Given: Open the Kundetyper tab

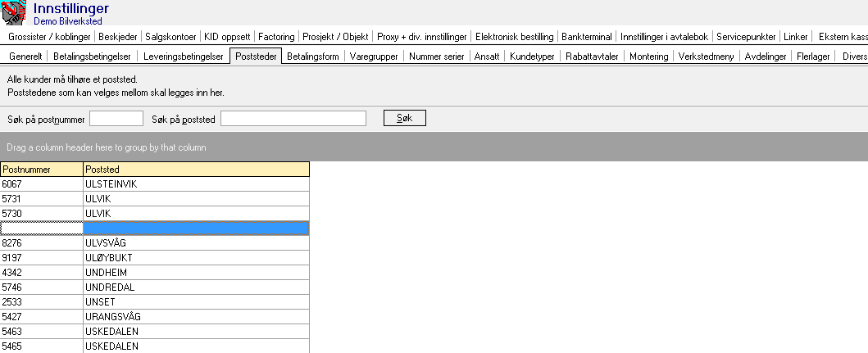Looking at the screenshot, I should coord(533,57).
